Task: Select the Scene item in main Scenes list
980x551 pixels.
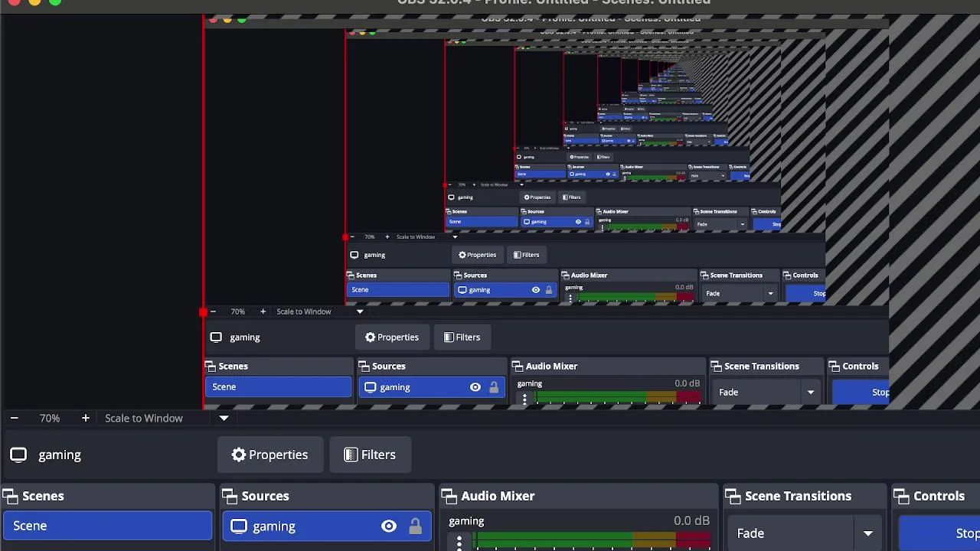Action: pos(107,526)
